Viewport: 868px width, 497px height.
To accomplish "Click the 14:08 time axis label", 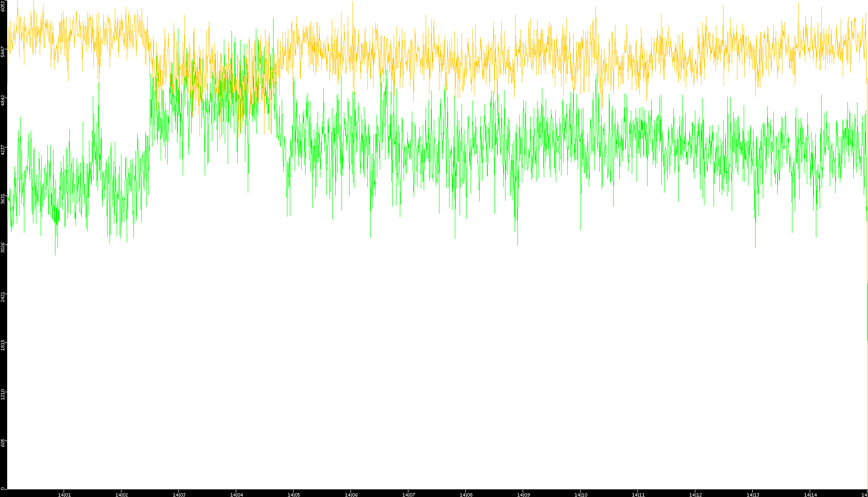I will click(466, 495).
